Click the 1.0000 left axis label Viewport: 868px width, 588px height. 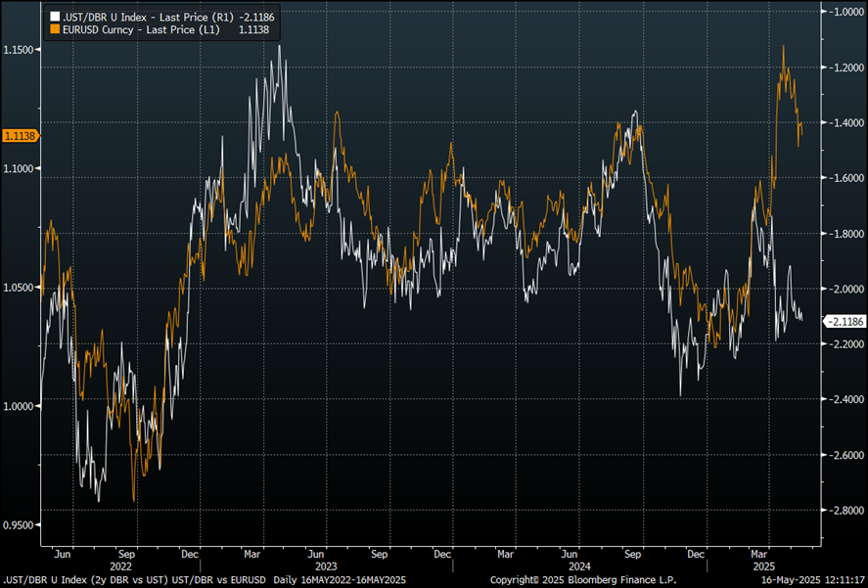tap(20, 406)
